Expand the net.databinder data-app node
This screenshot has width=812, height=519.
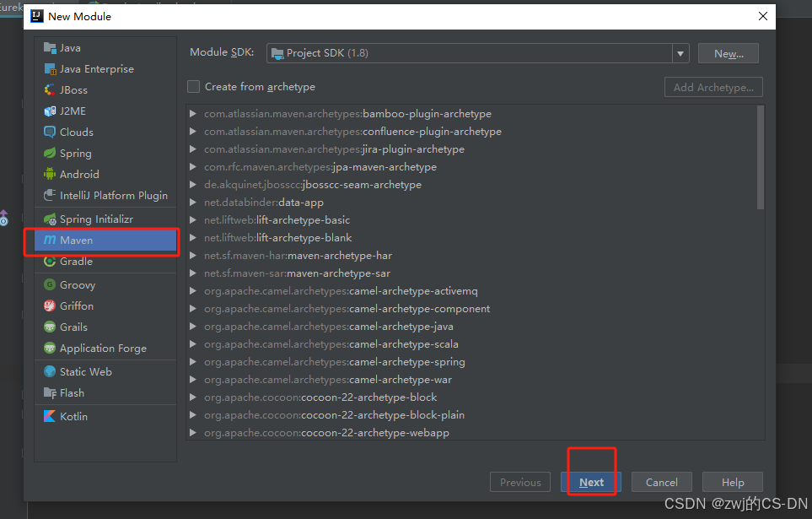pyautogui.click(x=192, y=203)
